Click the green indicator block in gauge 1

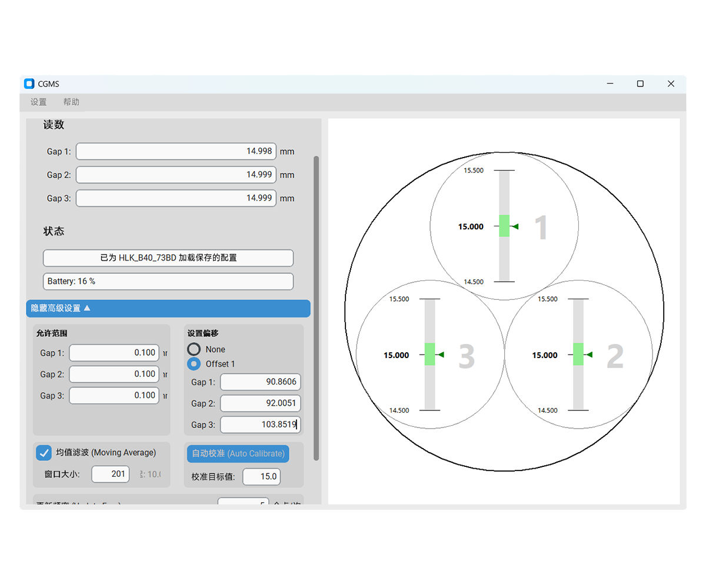(504, 226)
